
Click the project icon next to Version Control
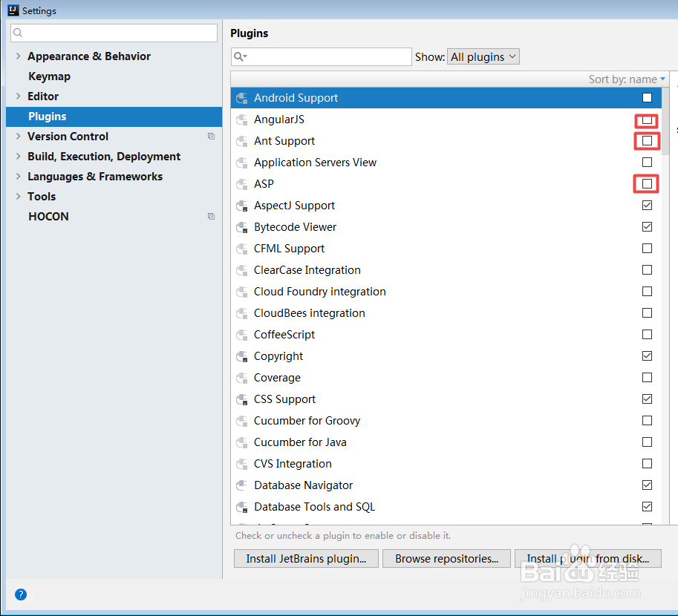[x=211, y=136]
